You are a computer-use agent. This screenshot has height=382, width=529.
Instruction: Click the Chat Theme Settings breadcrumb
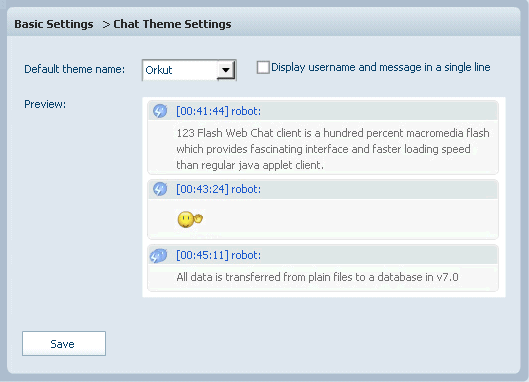click(x=172, y=24)
